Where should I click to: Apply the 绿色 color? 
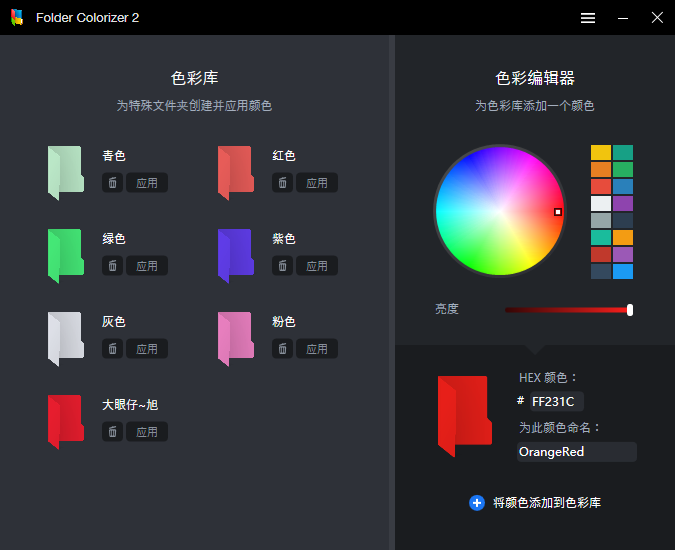point(147,266)
